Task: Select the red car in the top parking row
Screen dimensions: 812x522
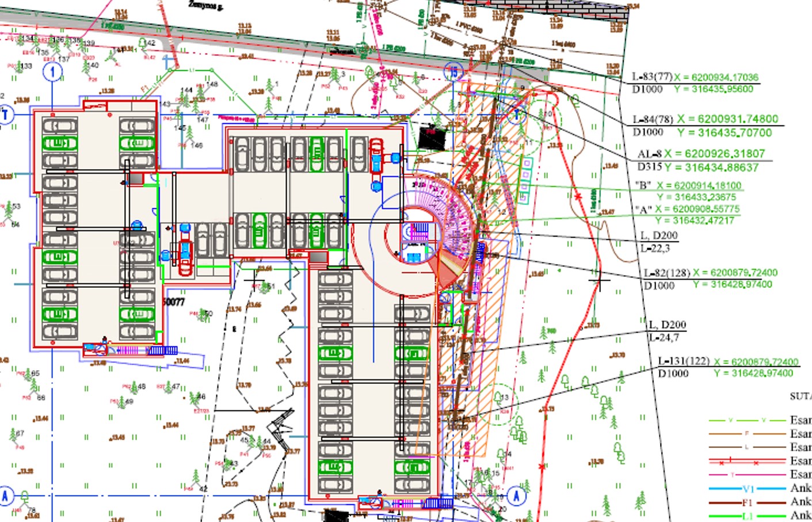Action: (376, 155)
